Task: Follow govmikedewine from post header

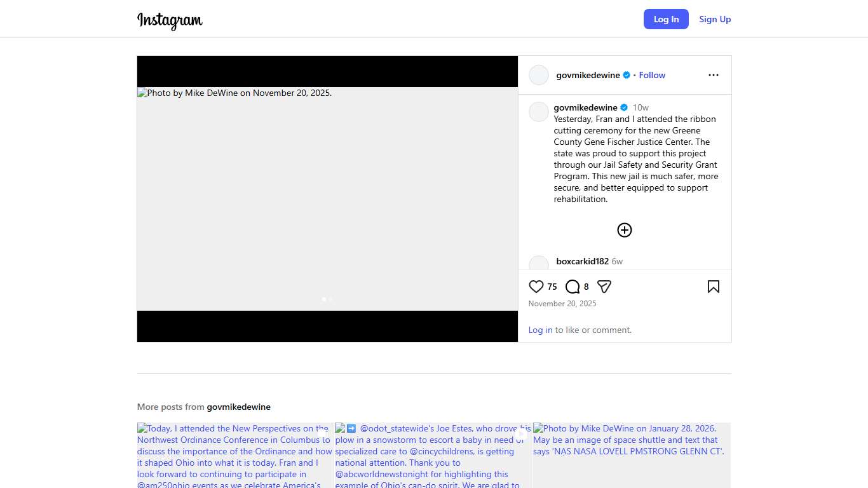Action: click(x=652, y=75)
